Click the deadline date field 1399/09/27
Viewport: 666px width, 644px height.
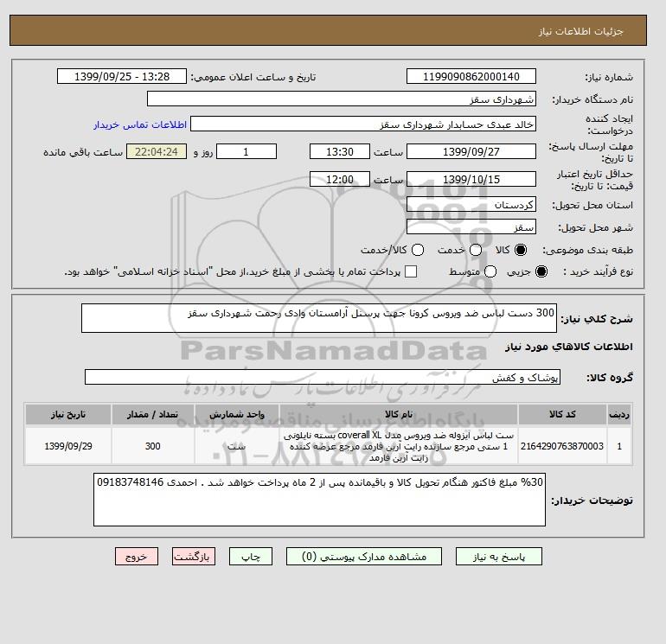(471, 151)
